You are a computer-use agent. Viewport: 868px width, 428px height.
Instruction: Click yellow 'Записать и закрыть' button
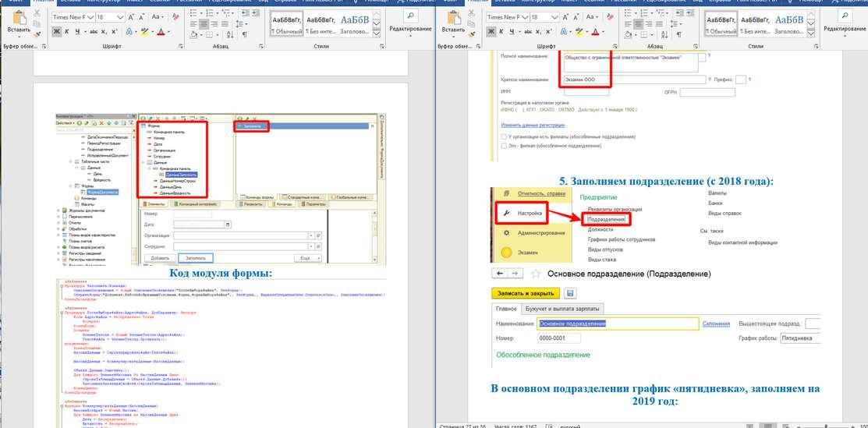click(525, 293)
